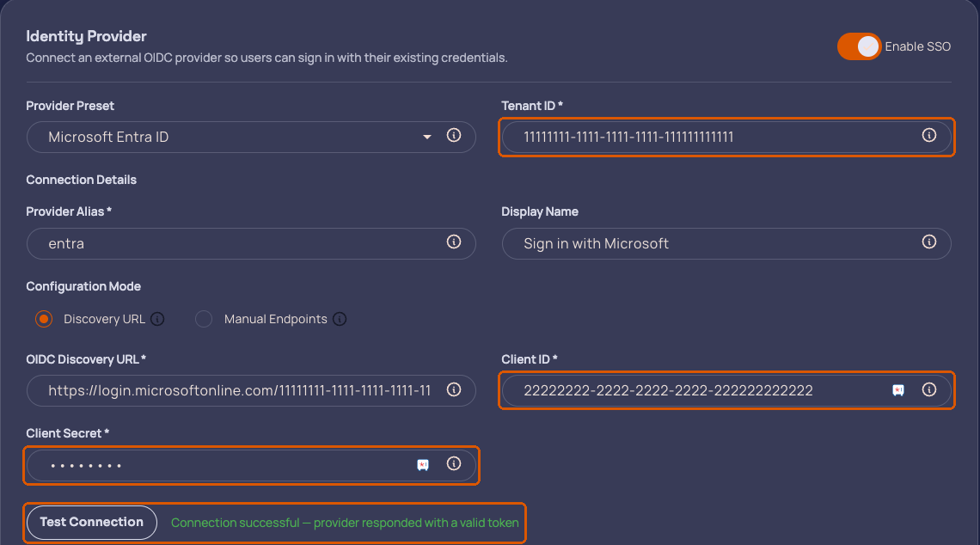
Task: Click the Client Secret info icon
Action: click(454, 463)
